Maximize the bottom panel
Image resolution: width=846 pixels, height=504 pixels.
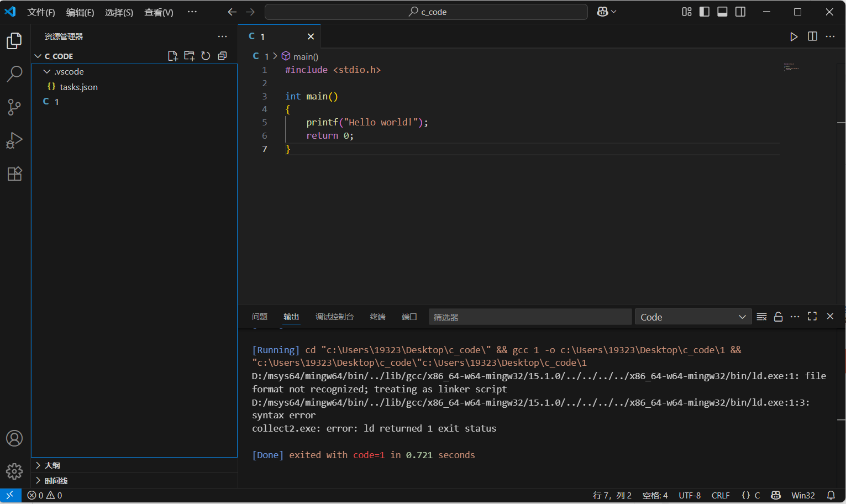point(812,316)
